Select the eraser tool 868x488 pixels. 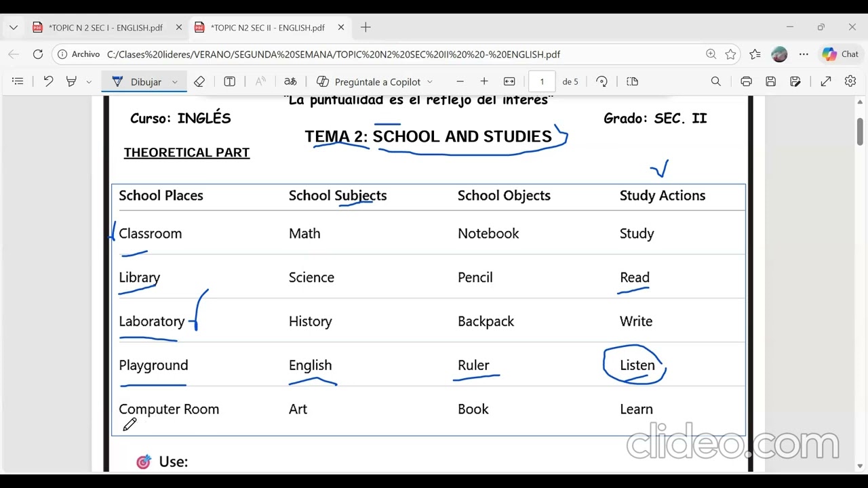click(199, 81)
